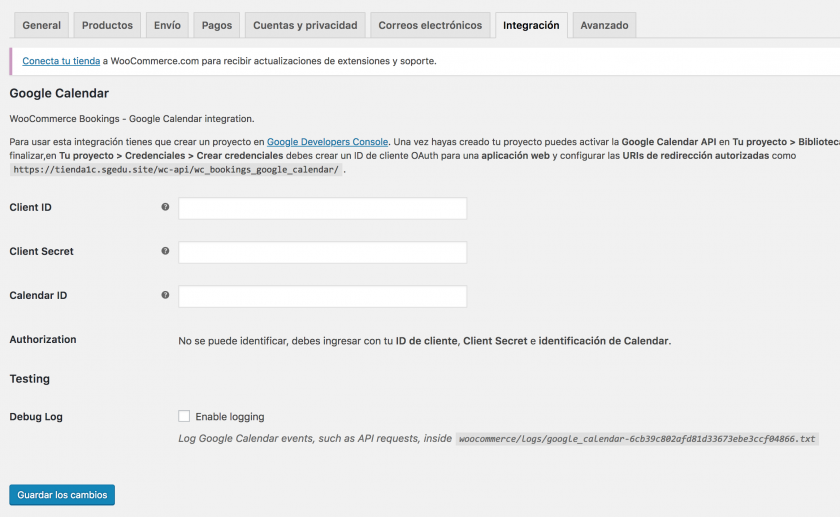Open Google Developers Console link
Screen dimensions: 840x517
[327, 142]
